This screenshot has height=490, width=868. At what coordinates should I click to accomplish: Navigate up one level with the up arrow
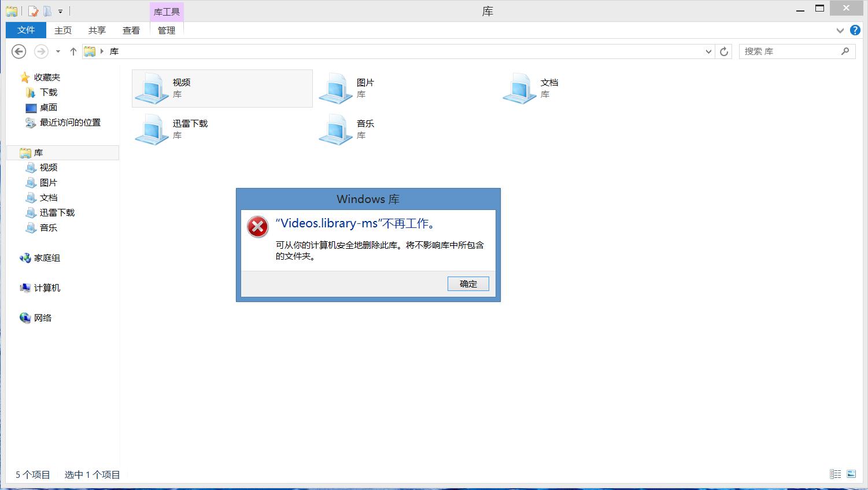tap(72, 51)
